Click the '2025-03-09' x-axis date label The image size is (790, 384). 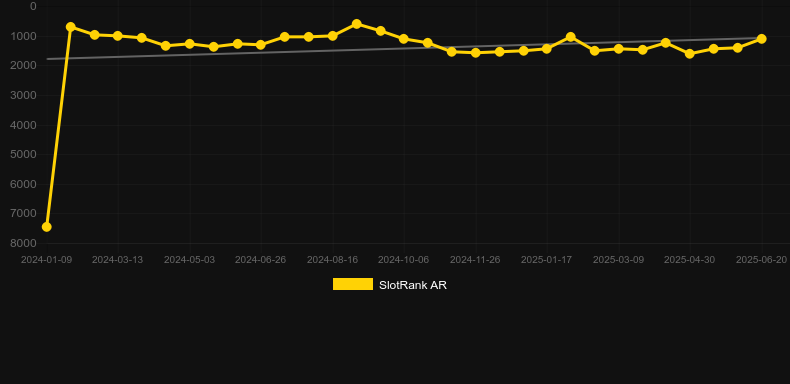[x=618, y=260]
